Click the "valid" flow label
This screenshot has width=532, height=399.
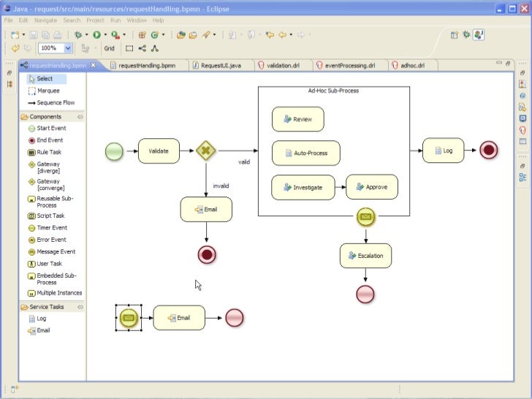coord(244,162)
